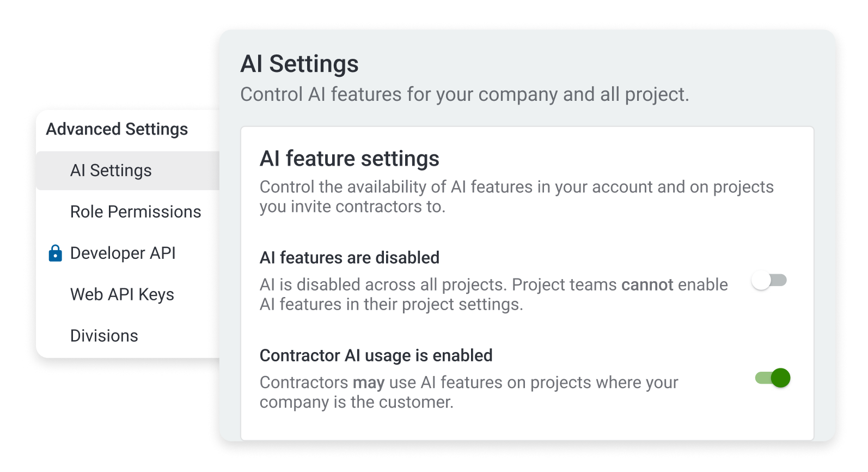Screen dimensions: 868x472
Task: Click the lock icon beside Developer API
Action: click(55, 253)
